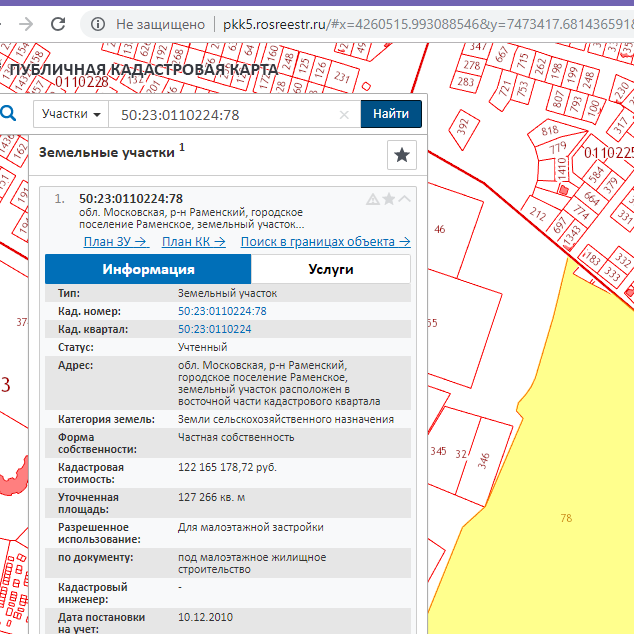Image resolution: width=634 pixels, height=634 pixels.
Task: Click the site security info icon
Action: point(98,23)
